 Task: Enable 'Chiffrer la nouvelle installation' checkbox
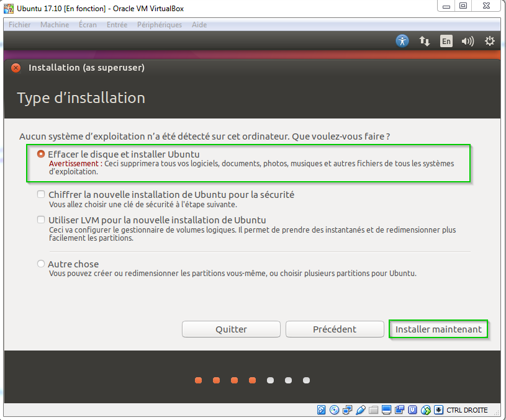pos(41,195)
